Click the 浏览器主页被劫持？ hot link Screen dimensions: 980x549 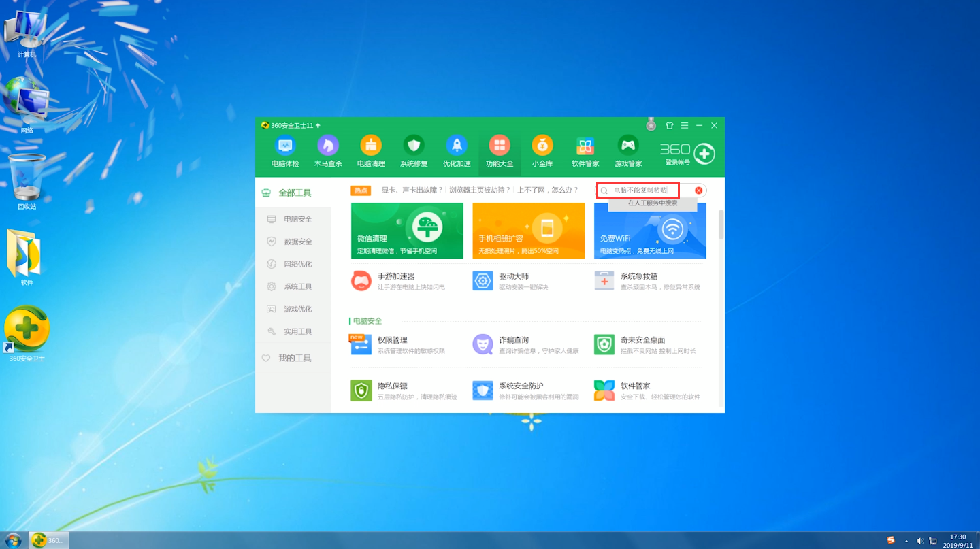coord(480,190)
